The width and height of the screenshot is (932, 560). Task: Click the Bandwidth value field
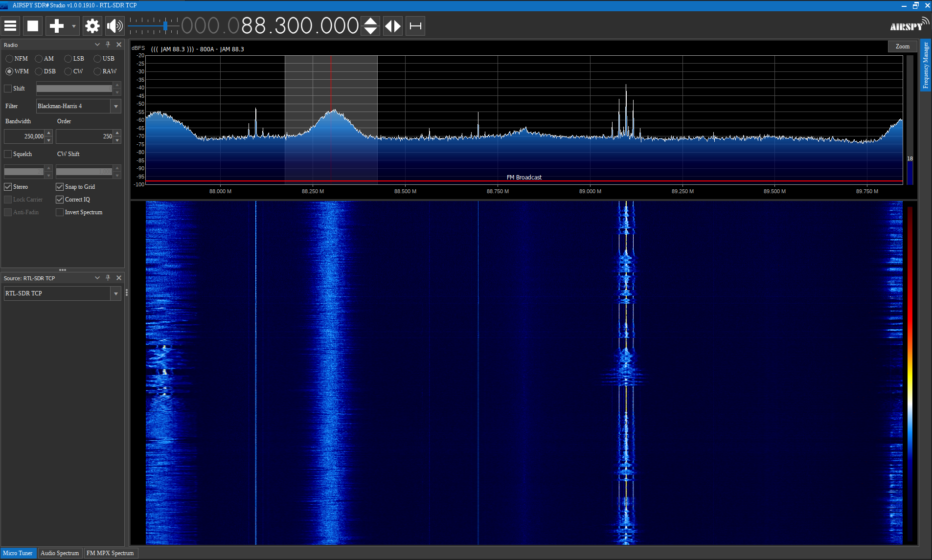24,136
